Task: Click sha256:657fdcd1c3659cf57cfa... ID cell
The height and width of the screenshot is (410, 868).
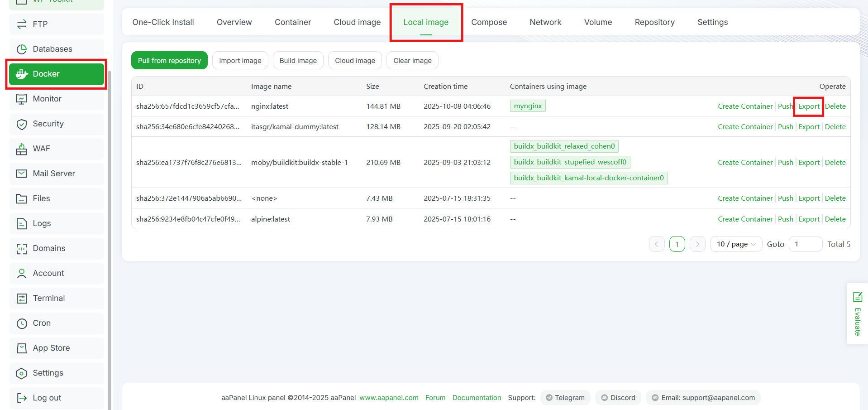Action: (188, 106)
